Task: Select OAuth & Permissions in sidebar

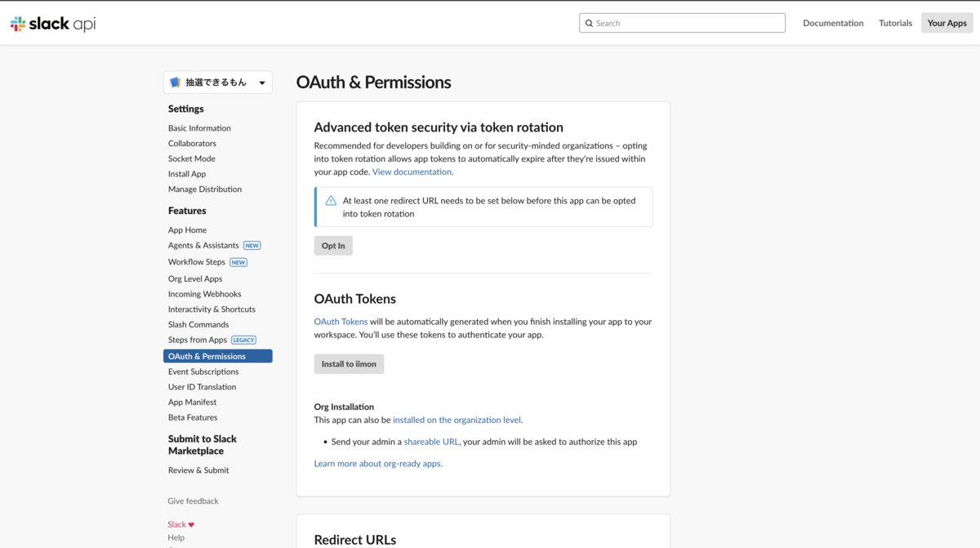Action: pyautogui.click(x=217, y=356)
